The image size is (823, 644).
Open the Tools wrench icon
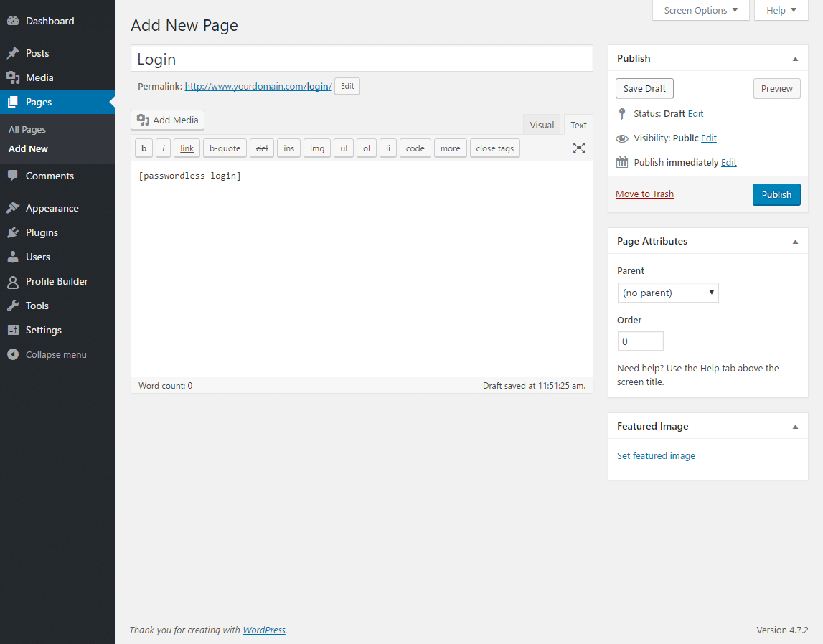13,306
